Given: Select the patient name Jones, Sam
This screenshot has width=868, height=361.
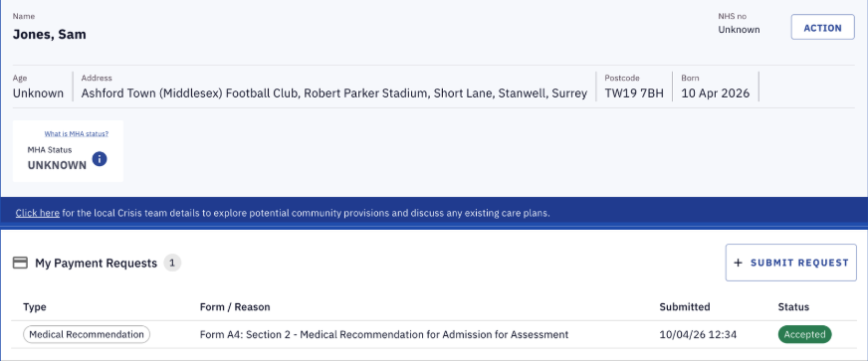Looking at the screenshot, I should [49, 34].
